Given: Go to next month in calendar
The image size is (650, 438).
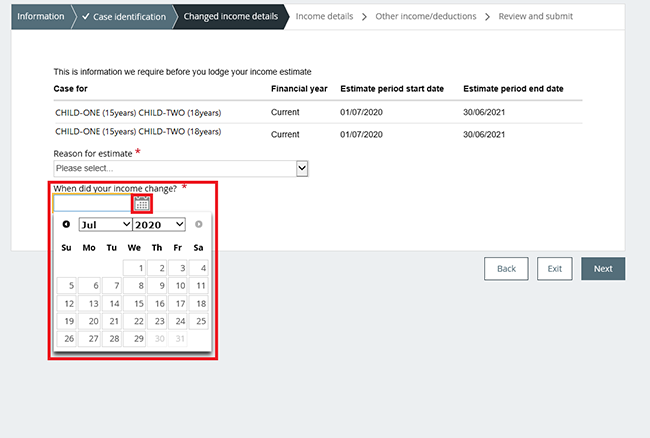Looking at the screenshot, I should click(x=198, y=225).
